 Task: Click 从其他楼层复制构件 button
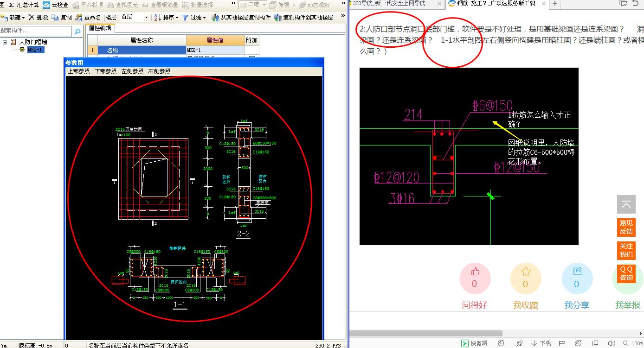[241, 17]
